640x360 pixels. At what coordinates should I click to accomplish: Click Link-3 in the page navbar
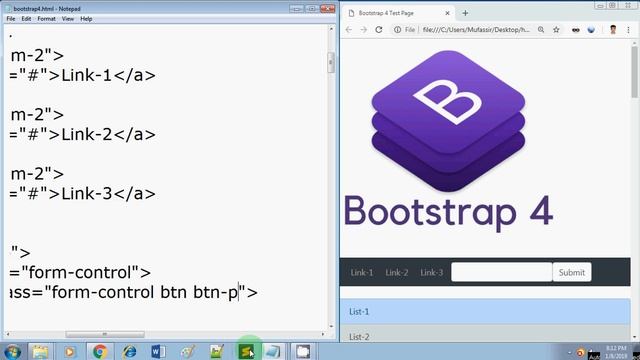click(x=432, y=272)
